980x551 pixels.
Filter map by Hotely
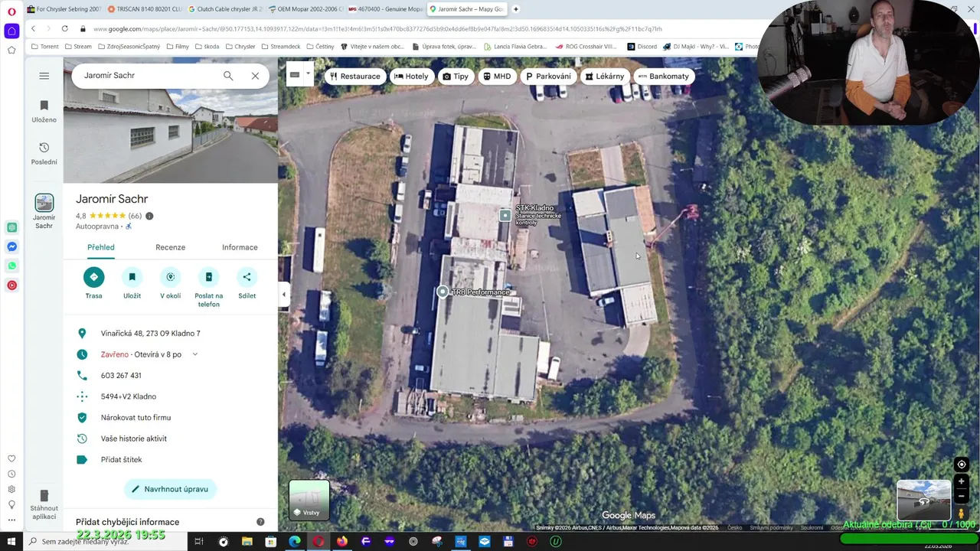[x=411, y=77]
